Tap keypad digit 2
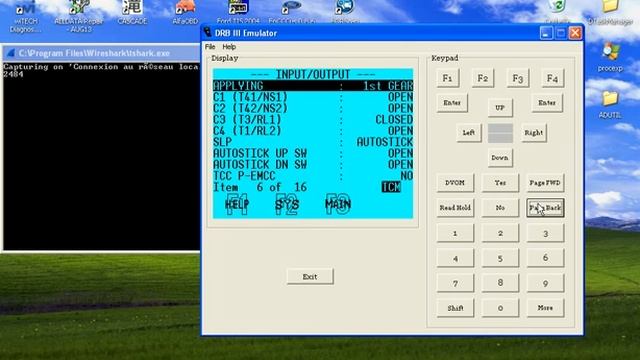This screenshot has height=360, width=640. click(500, 233)
